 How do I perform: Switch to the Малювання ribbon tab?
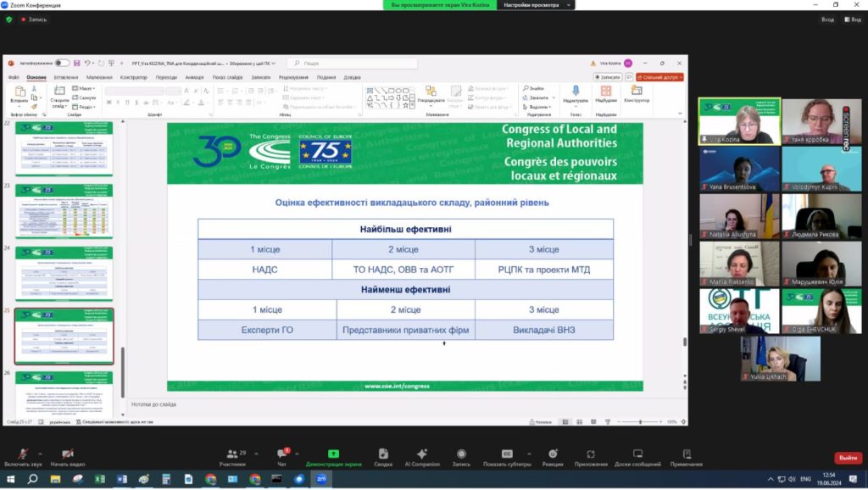point(99,77)
